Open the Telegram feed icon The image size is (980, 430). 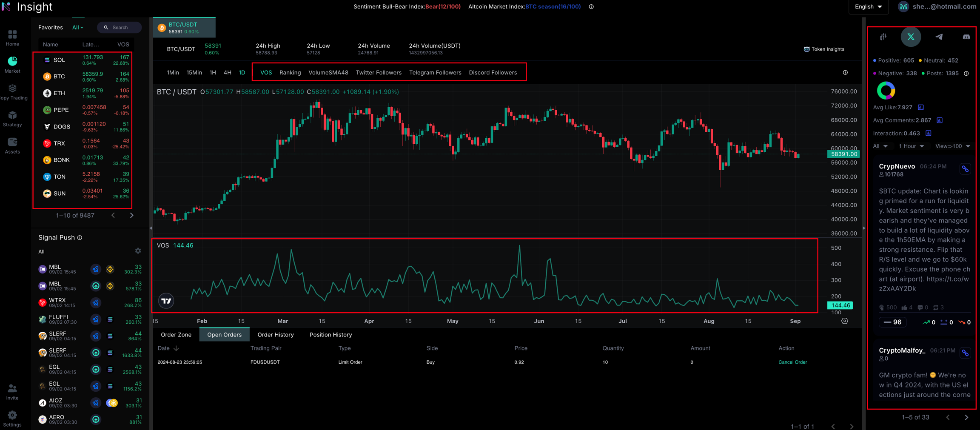(x=939, y=37)
